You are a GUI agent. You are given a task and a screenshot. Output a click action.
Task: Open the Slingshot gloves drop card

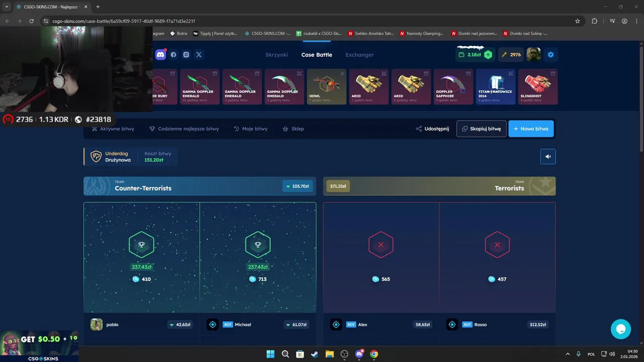(x=538, y=86)
